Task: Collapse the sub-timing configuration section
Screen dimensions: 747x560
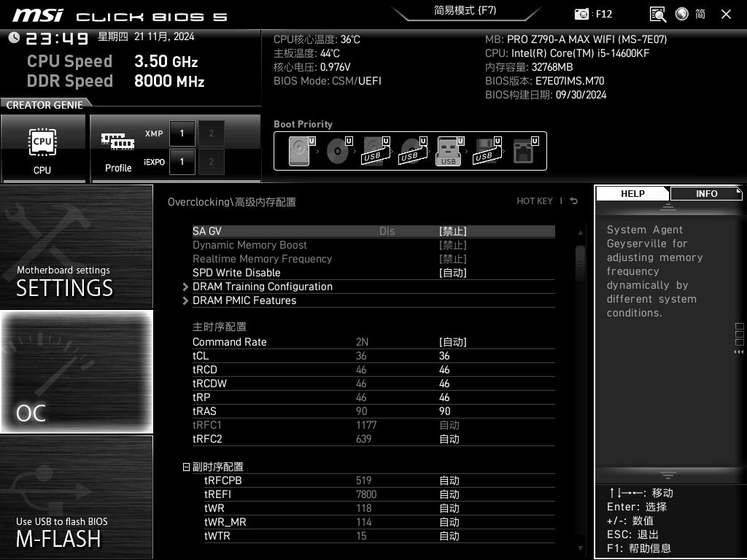Action: (x=186, y=467)
